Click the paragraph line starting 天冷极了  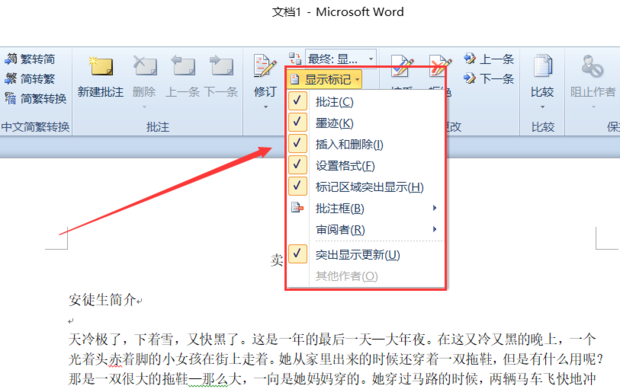(332, 339)
